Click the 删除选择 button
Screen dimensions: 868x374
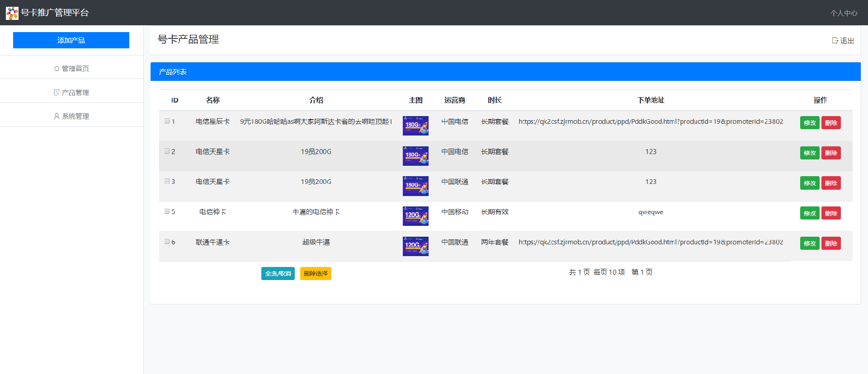click(x=316, y=273)
